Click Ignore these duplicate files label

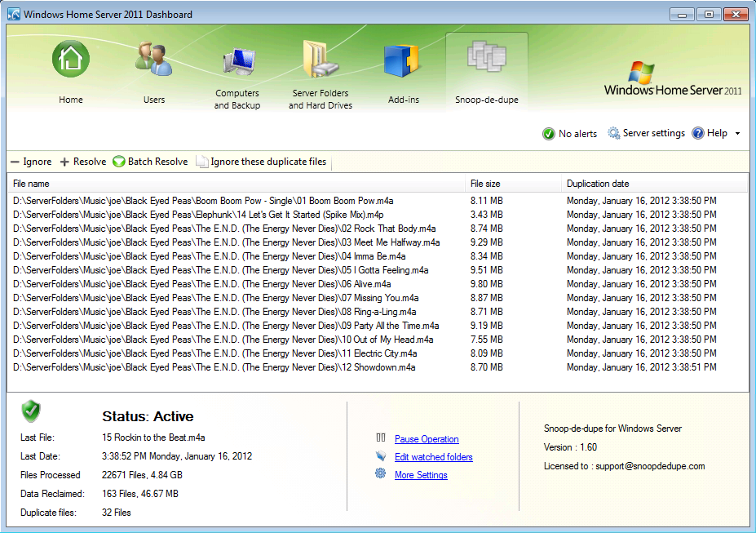(x=268, y=162)
